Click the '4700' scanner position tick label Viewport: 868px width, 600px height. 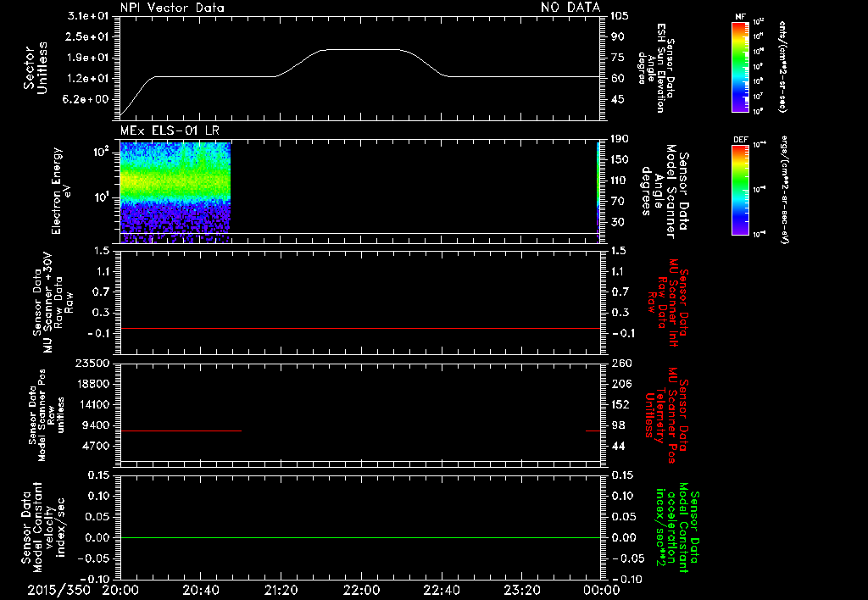(x=95, y=446)
